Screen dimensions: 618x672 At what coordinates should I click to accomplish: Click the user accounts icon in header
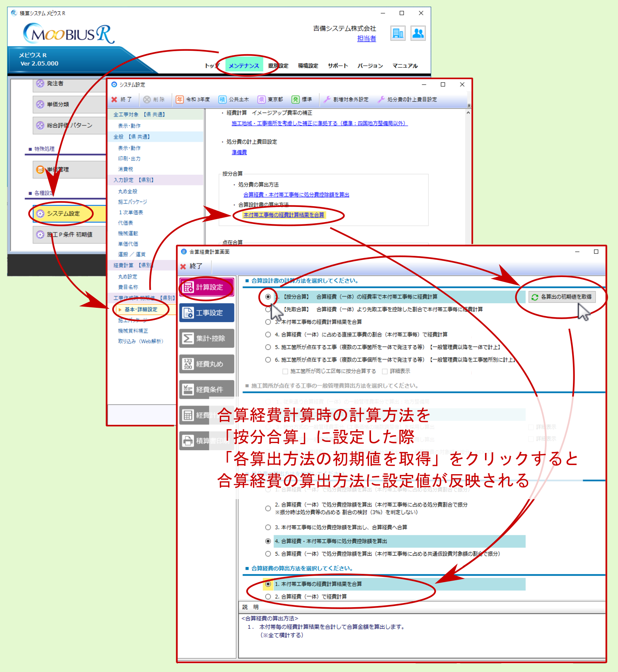coord(418,33)
